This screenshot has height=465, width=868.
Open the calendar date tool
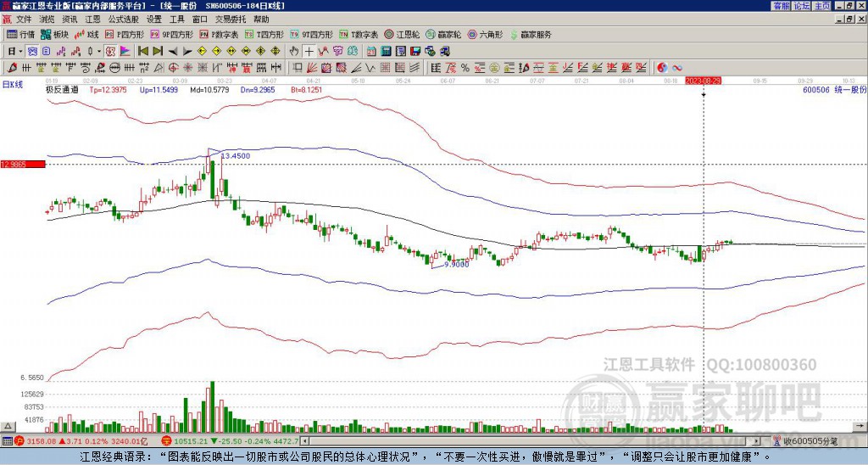click(x=371, y=51)
